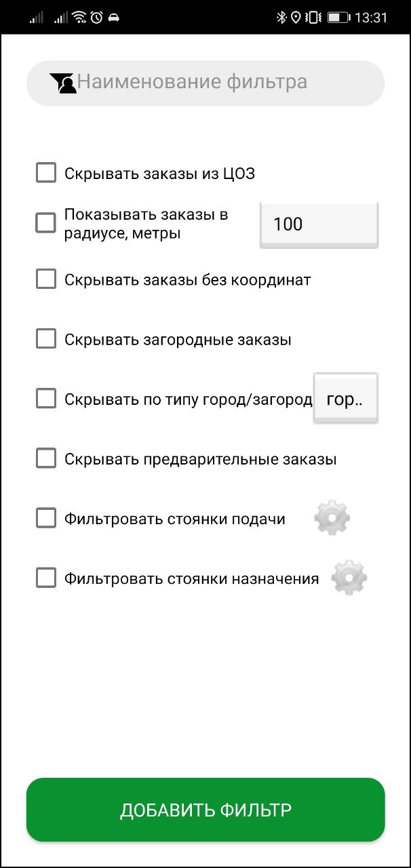The height and width of the screenshot is (868, 411).
Task: Toggle "Фильтровать стоянки подачи" checkbox
Action: 46,519
